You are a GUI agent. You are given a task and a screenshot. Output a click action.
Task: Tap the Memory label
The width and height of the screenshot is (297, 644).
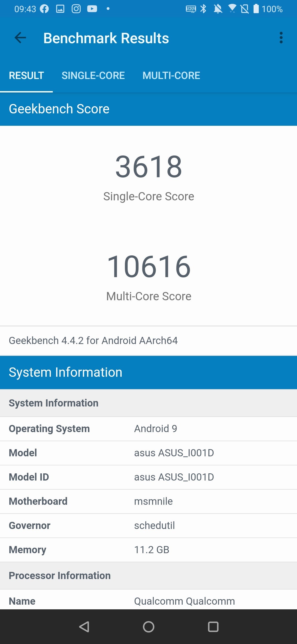pyautogui.click(x=28, y=550)
